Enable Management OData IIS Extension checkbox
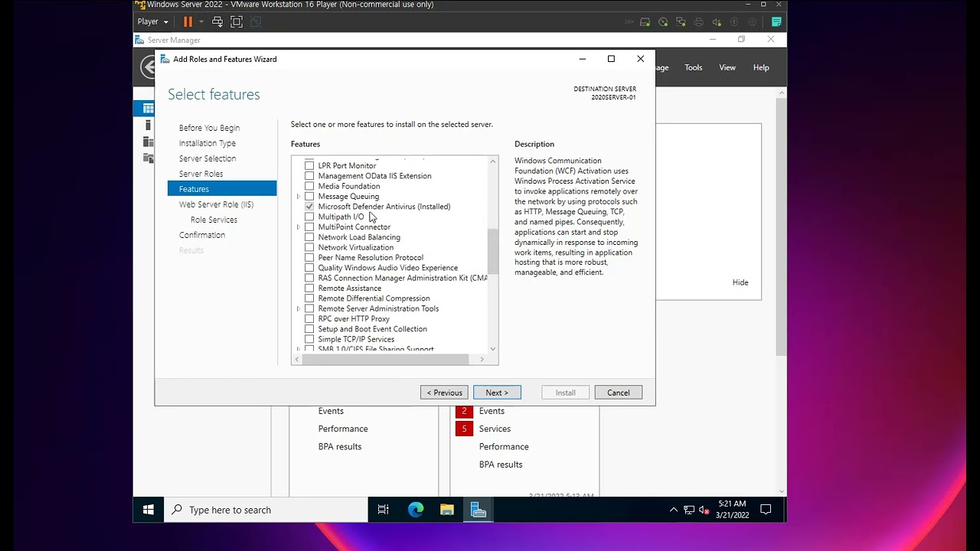The height and width of the screenshot is (551, 980). 309,176
